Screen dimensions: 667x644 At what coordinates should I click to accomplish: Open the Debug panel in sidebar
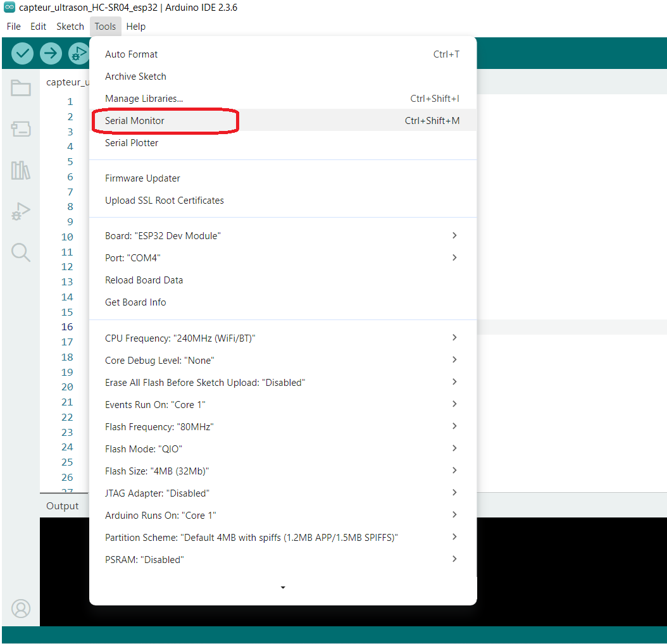click(x=21, y=211)
